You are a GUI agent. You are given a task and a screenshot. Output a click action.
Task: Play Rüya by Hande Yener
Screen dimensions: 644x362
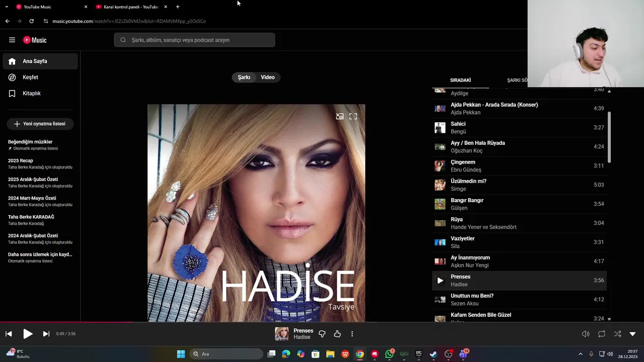pos(519,223)
